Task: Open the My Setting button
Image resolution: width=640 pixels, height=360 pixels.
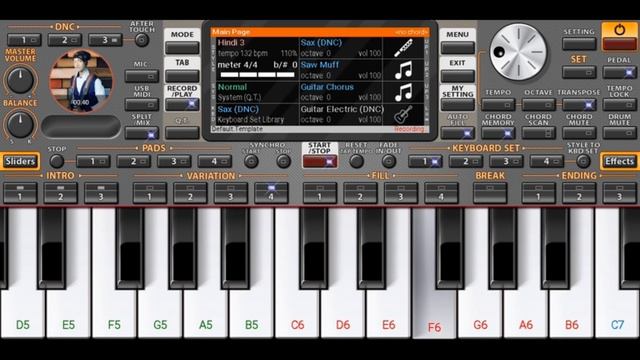Action: 458,105
